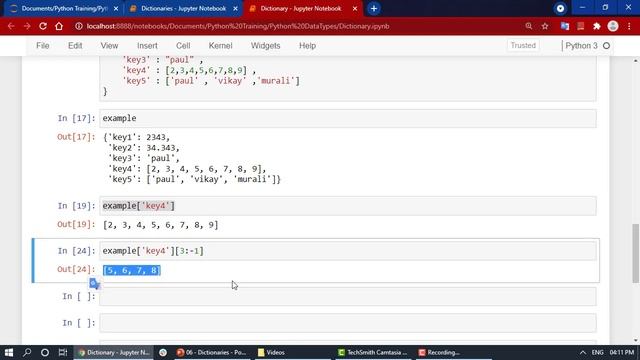
Task: Click the taskbar clock 04:11 PM
Action: click(x=622, y=352)
